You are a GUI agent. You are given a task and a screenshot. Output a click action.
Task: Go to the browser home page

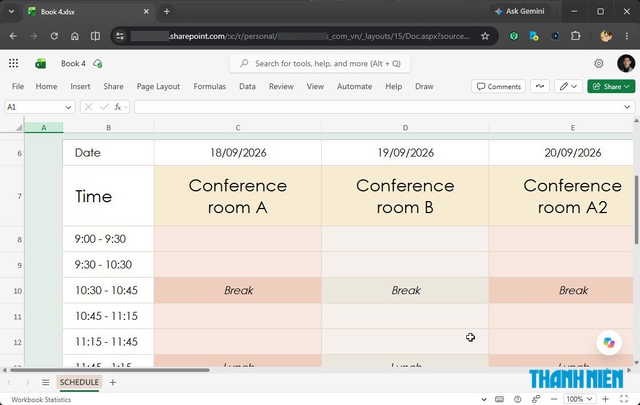tap(75, 36)
